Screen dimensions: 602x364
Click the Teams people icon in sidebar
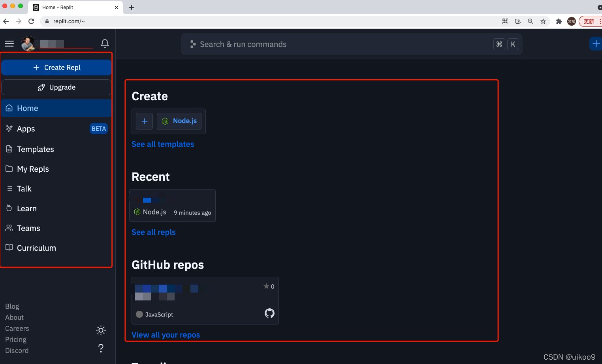tap(9, 228)
